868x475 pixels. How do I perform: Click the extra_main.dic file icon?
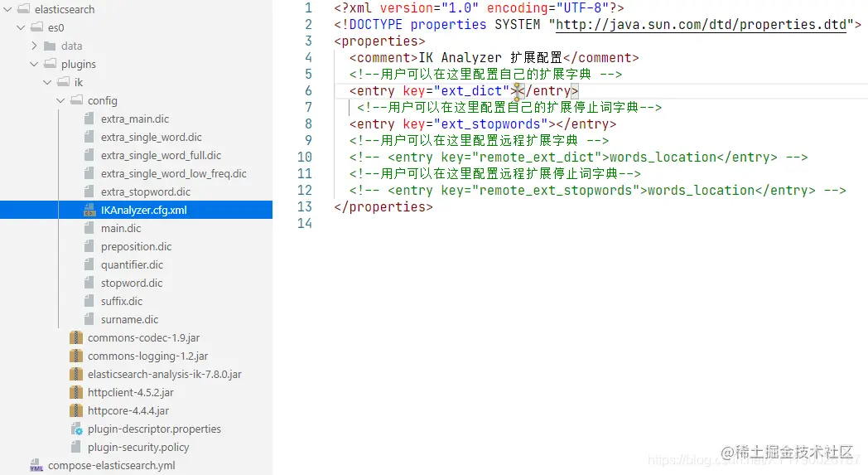(89, 119)
